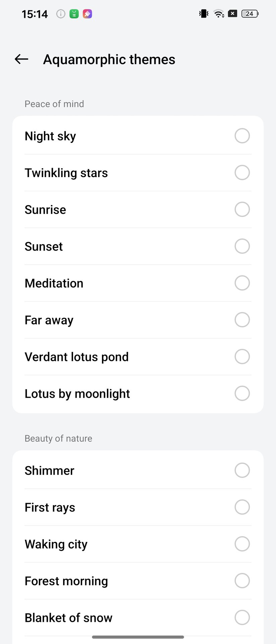The width and height of the screenshot is (276, 644).
Task: Tap the Wi-Fi status icon
Action: [219, 14]
